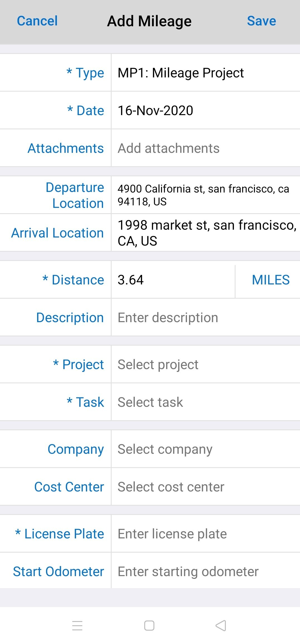Edit the Arrival Location address
The height and width of the screenshot is (644, 300).
[x=205, y=233]
